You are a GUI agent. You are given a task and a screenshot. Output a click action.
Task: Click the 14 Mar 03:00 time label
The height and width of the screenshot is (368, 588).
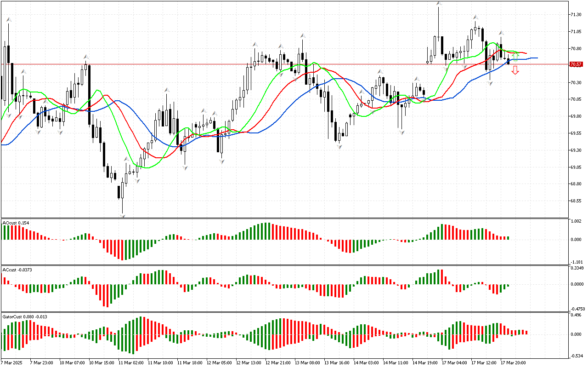click(x=365, y=363)
